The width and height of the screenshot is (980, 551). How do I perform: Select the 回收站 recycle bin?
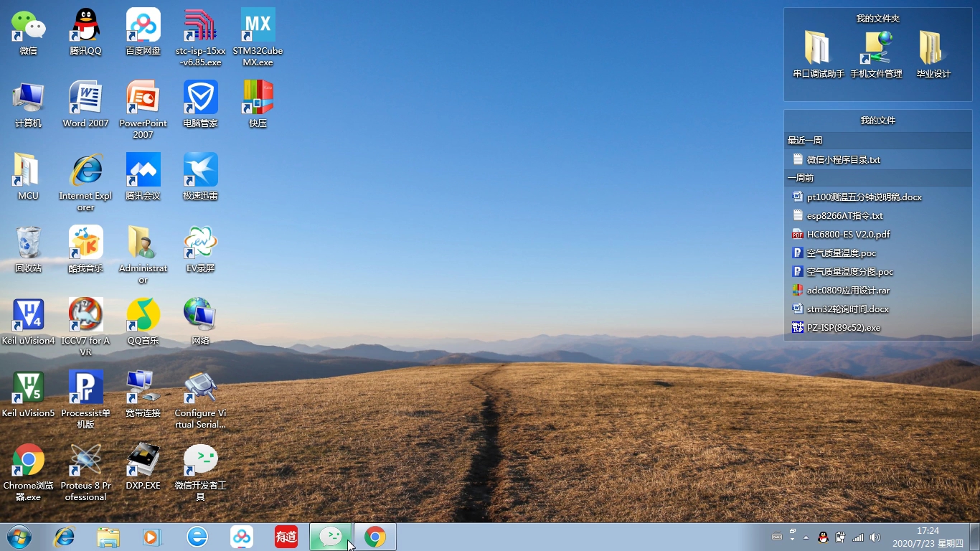click(x=28, y=250)
